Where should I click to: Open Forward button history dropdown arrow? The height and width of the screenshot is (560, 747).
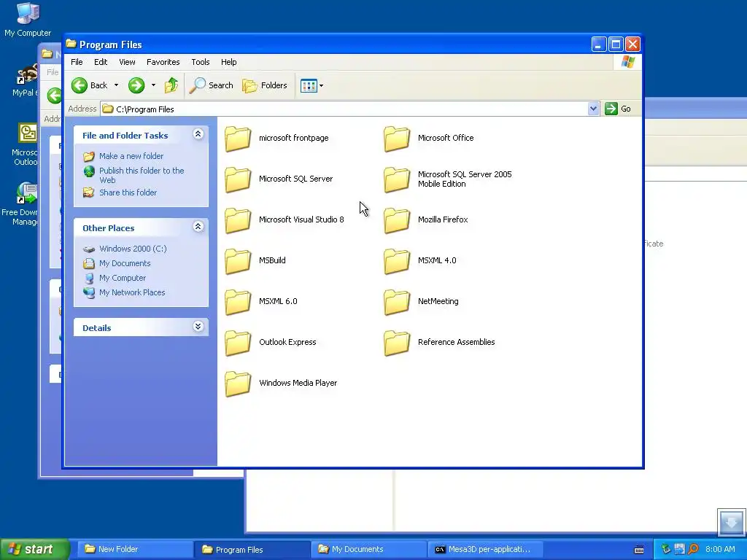point(153,86)
